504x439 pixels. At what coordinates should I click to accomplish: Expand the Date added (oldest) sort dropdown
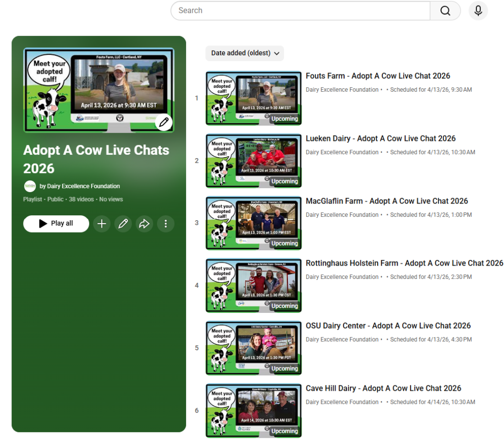[x=245, y=53]
